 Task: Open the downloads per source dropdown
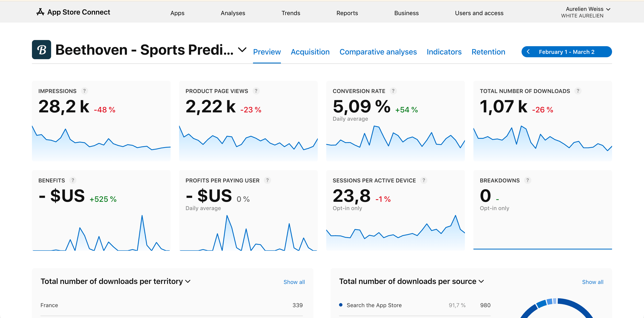point(481,281)
